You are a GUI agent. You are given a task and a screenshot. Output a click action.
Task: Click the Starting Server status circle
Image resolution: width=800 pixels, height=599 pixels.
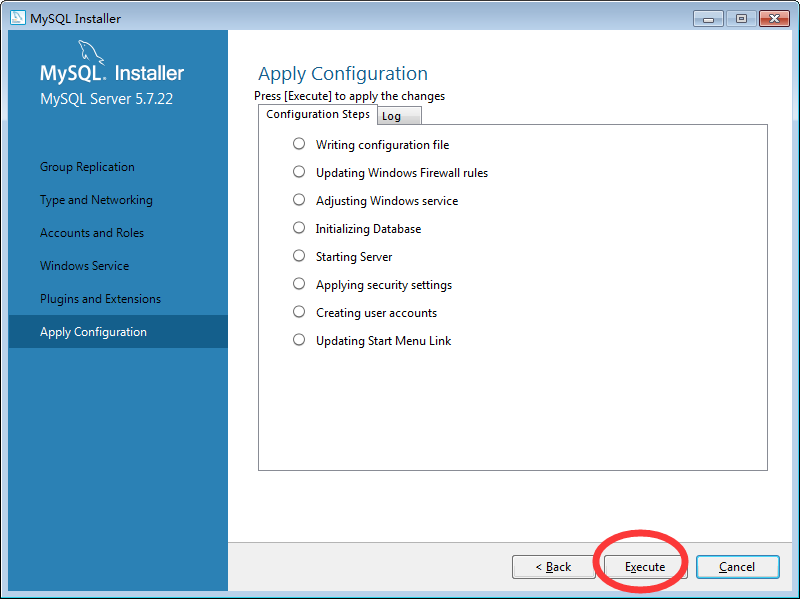pos(299,256)
